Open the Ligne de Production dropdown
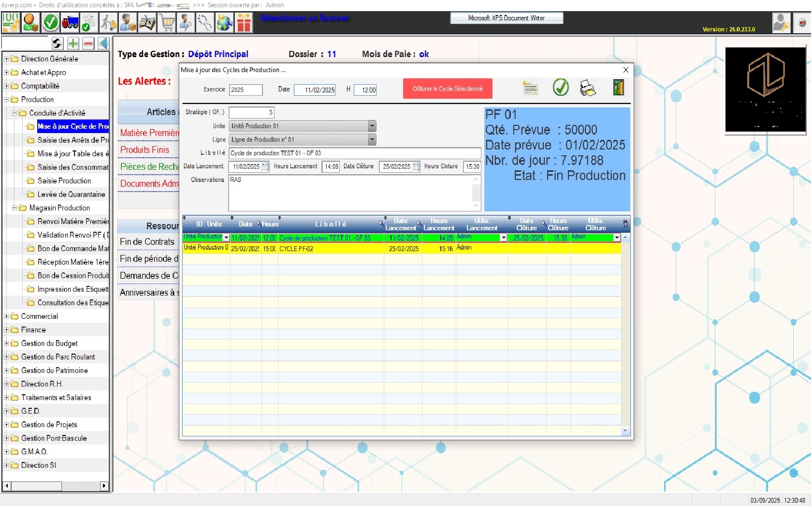 click(372, 140)
